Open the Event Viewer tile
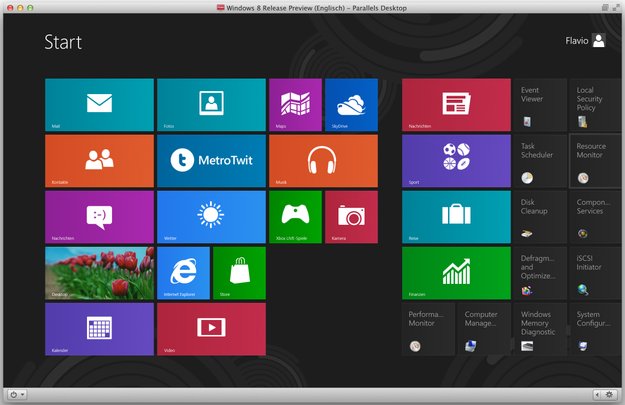Viewport: 625px width, 405px height. coord(540,105)
